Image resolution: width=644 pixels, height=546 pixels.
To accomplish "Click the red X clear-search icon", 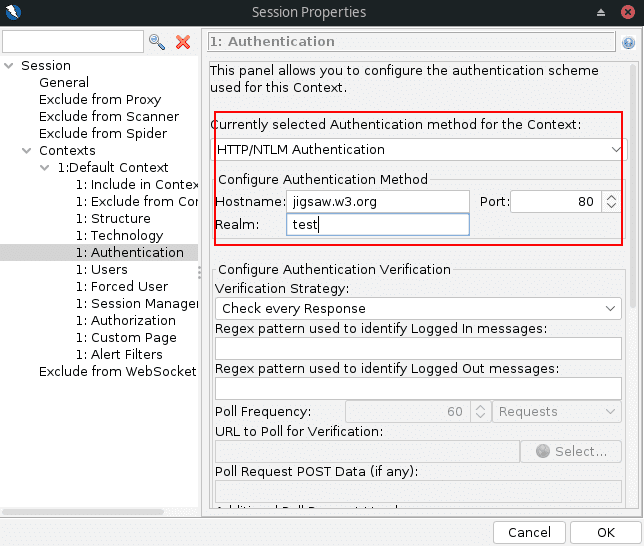I will tap(183, 41).
